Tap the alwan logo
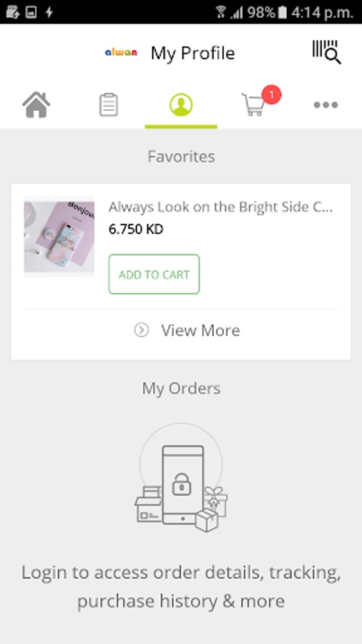Screen dimensions: 362x644 (121, 52)
